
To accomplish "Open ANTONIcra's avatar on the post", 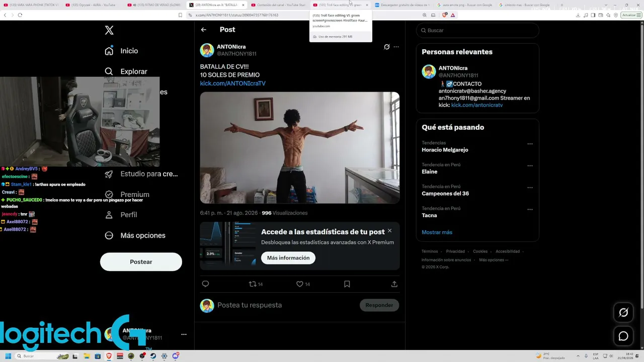I will click(207, 50).
